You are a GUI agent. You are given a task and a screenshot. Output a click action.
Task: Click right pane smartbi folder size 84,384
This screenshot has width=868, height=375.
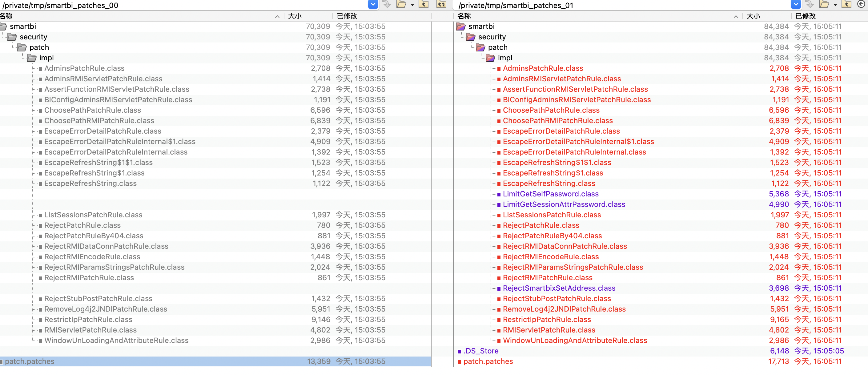pos(776,26)
